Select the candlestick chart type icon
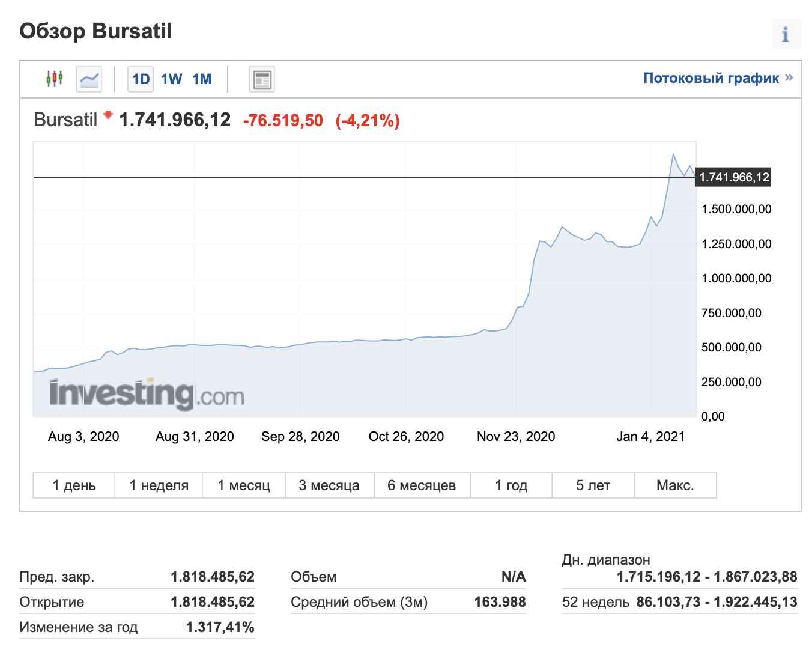The height and width of the screenshot is (650, 812). 55,79
